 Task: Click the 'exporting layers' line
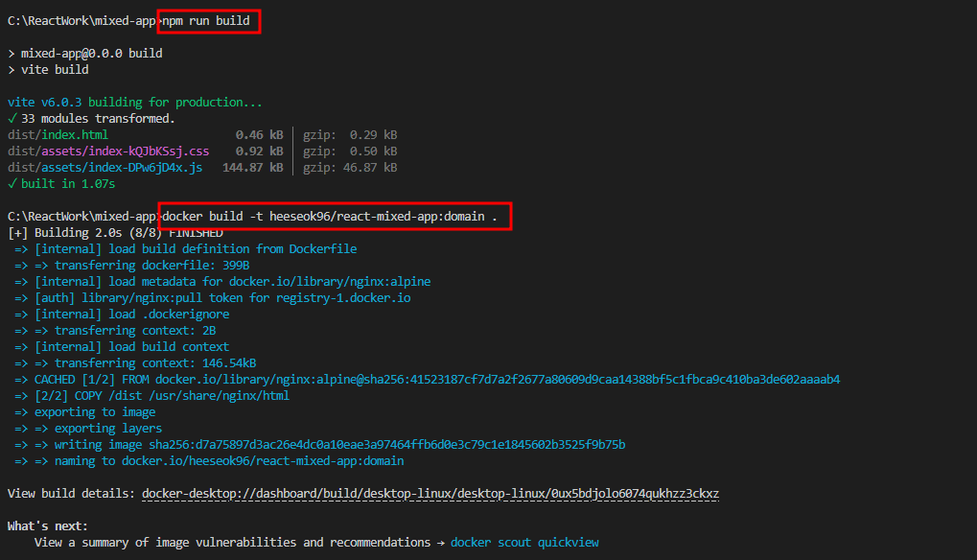88,428
